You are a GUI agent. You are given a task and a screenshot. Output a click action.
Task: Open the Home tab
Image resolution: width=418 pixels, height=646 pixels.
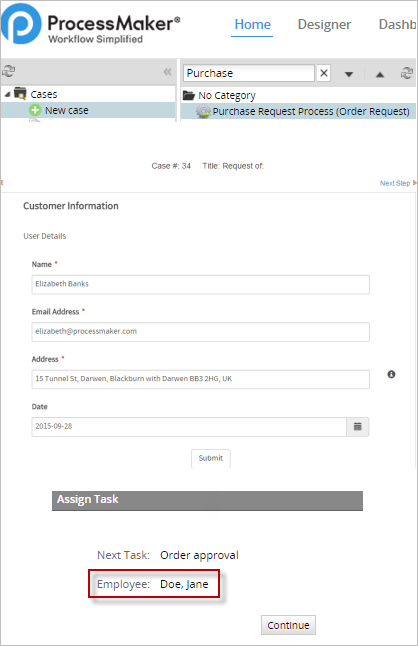coord(252,24)
